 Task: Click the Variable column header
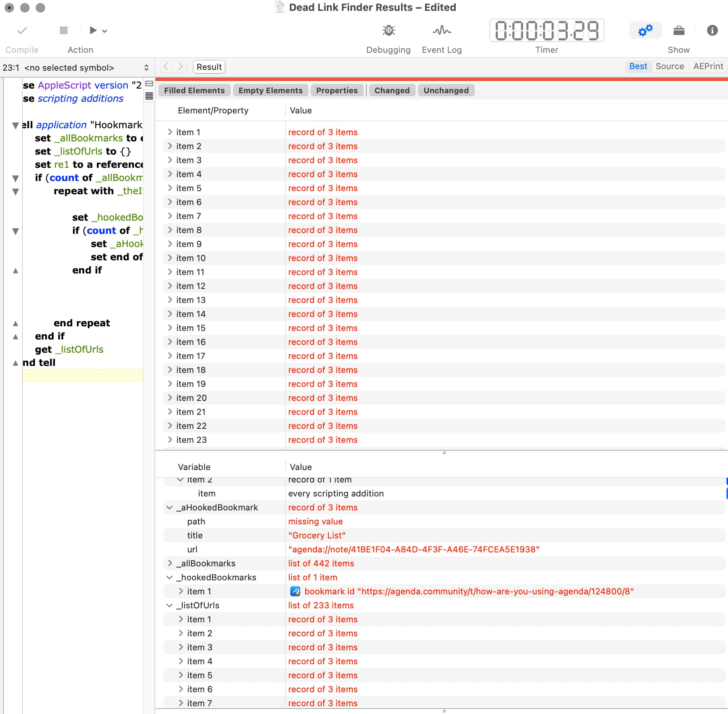[x=194, y=467]
